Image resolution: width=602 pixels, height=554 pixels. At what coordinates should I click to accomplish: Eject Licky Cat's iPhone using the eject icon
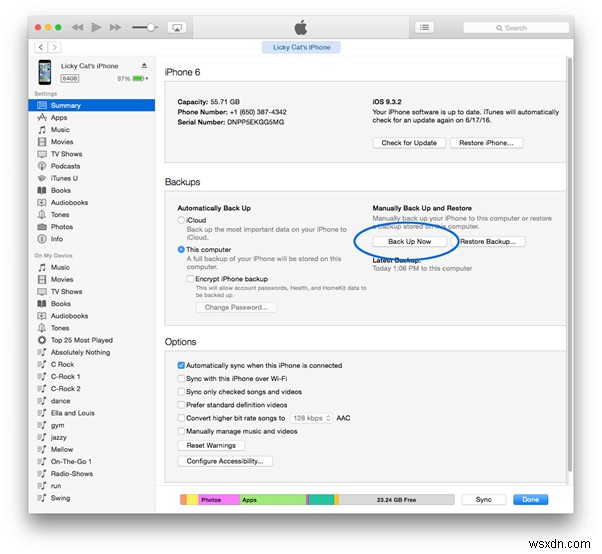[x=144, y=66]
